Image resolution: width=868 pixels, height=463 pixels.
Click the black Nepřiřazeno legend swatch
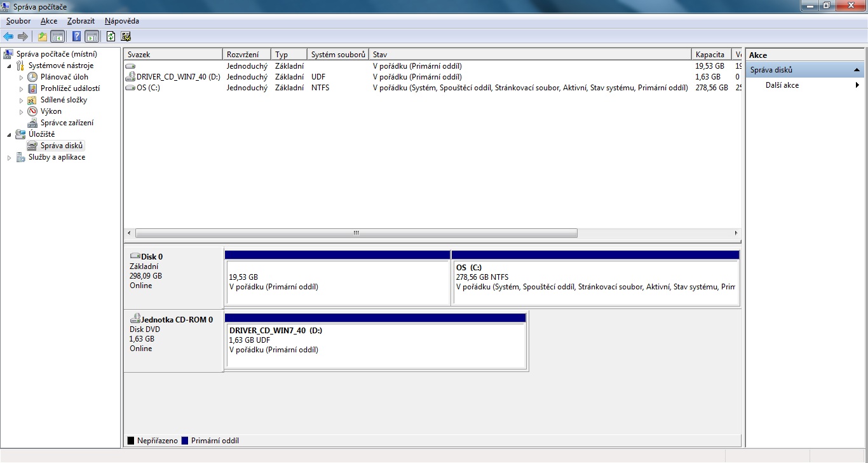pyautogui.click(x=131, y=441)
